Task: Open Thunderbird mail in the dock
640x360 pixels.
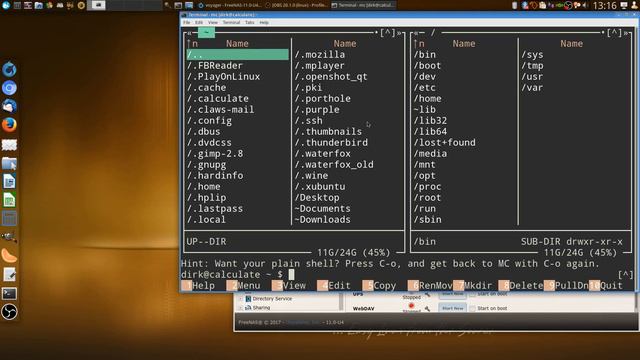Action: [9, 106]
